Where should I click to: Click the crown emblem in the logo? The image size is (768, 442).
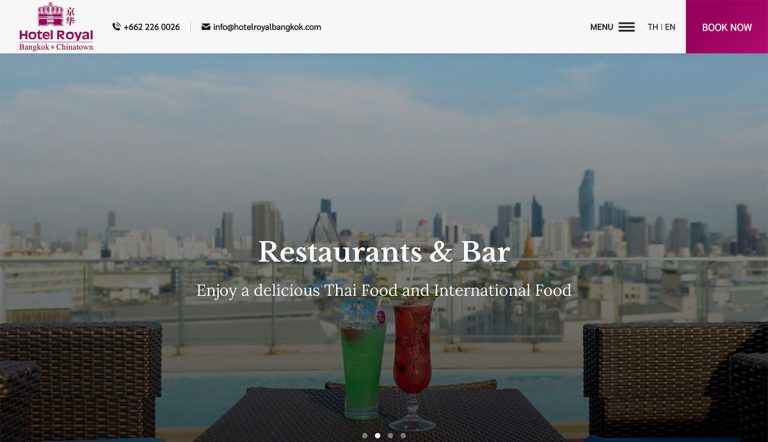pos(50,14)
